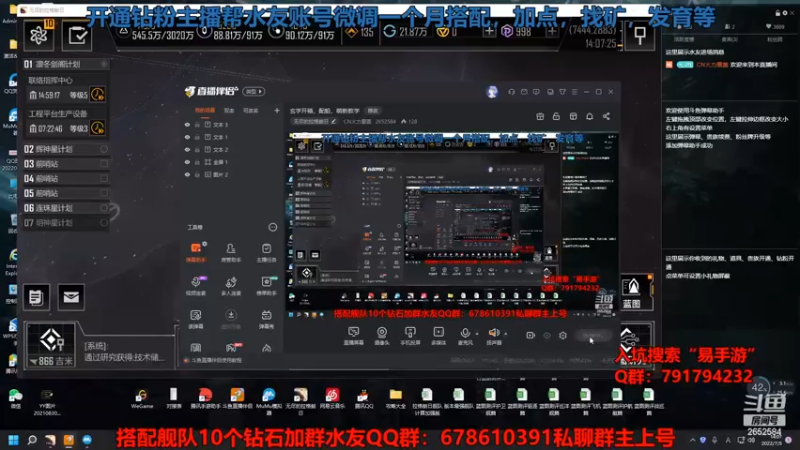800x450 pixels.
Task: Open the 模式 mode switch beside the logo
Action: pos(254,91)
